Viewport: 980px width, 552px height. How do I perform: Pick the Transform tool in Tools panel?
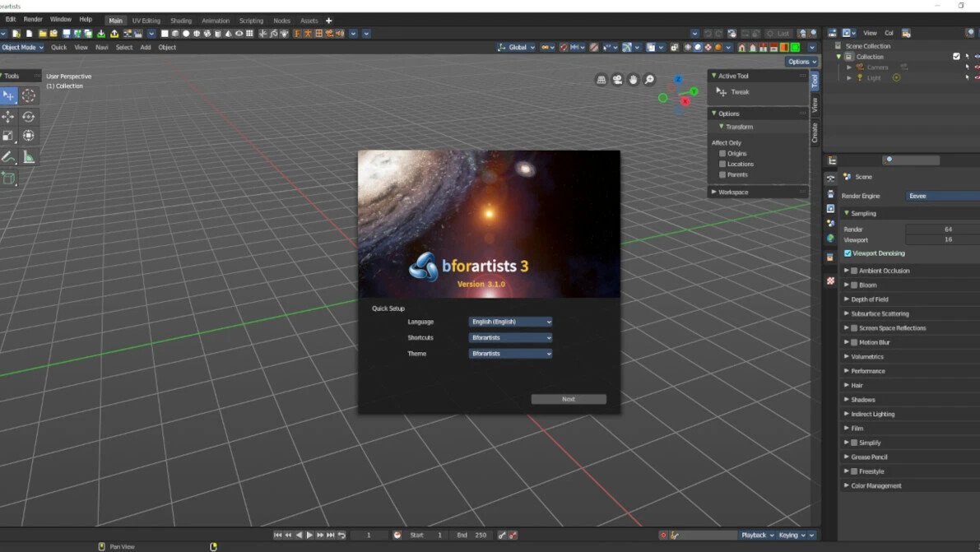click(x=29, y=136)
